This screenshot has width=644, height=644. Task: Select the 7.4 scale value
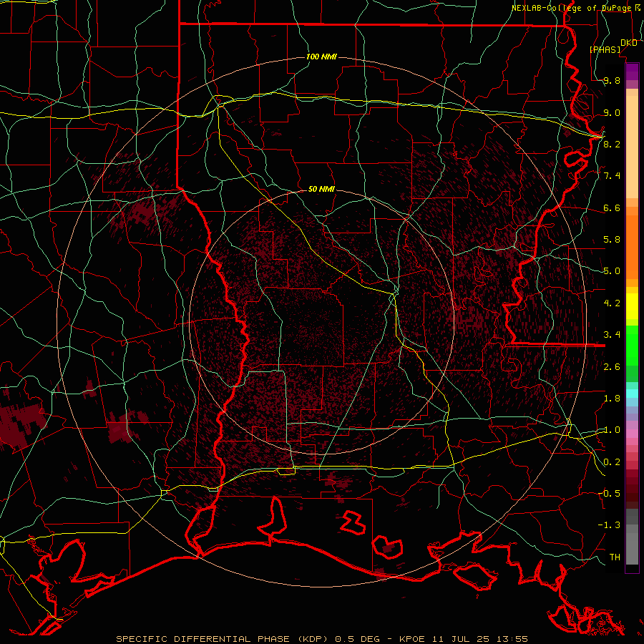click(612, 176)
